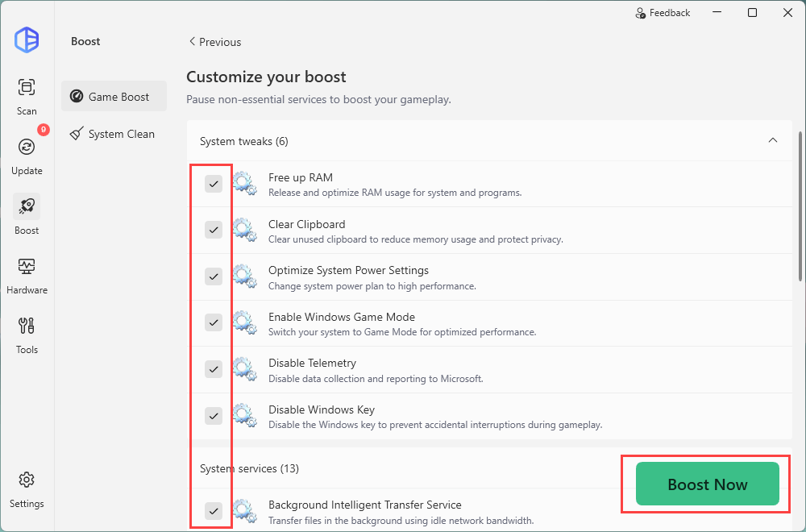Click the Feedback icon in title bar

(641, 13)
